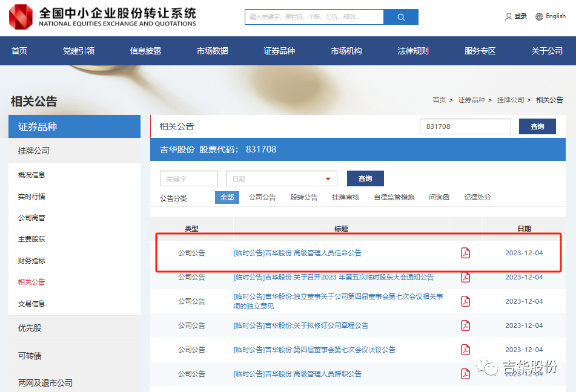
Task: Open announcement 关于拟修订公司章程公告
Action: (301, 325)
